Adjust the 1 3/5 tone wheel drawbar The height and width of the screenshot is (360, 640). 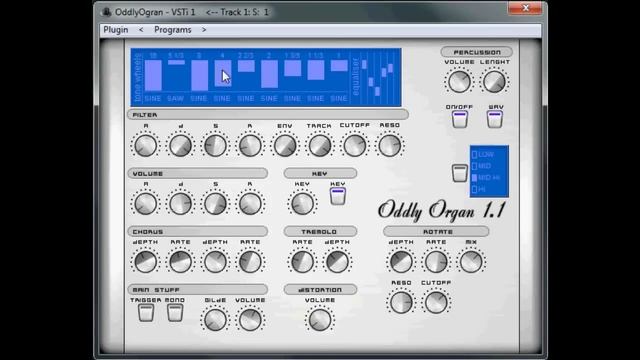293,68
